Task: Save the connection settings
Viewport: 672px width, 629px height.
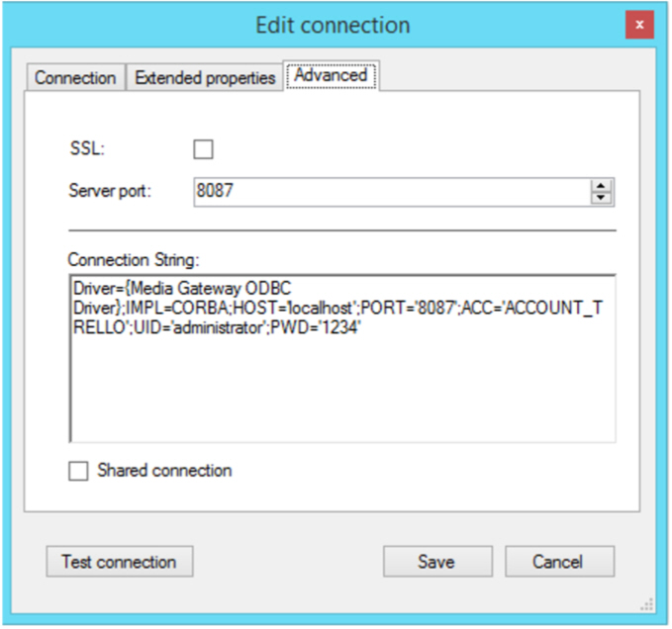Action: click(x=437, y=562)
